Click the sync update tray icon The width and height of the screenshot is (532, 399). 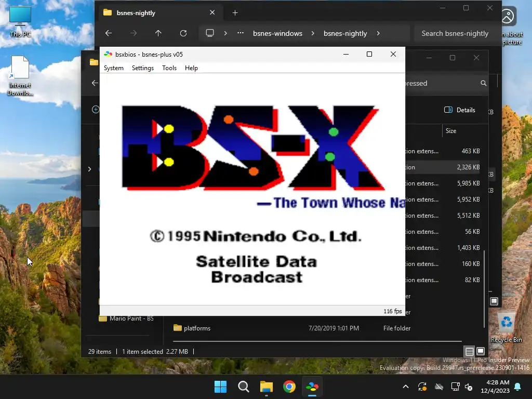click(x=422, y=387)
